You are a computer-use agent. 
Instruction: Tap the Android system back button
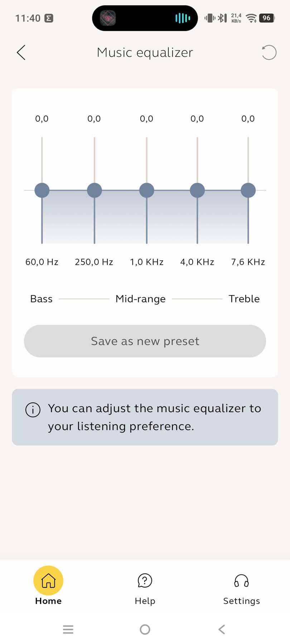(x=222, y=629)
